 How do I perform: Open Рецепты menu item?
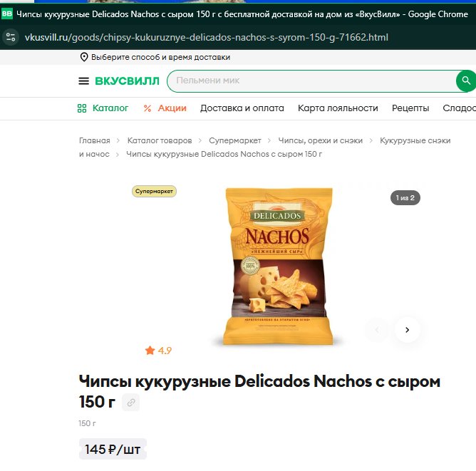point(410,108)
